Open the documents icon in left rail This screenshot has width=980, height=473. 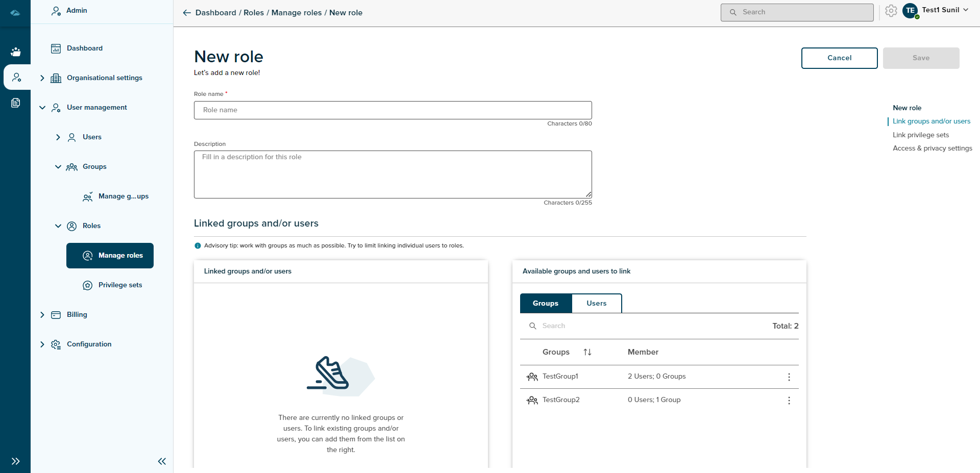tap(16, 103)
